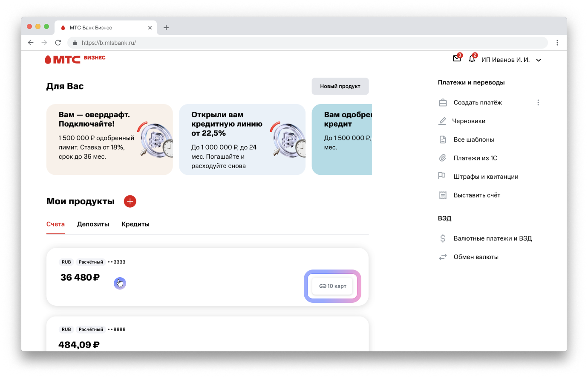588x377 pixels.
Task: Click briefcase icon beside Создать платёж
Action: click(x=443, y=102)
